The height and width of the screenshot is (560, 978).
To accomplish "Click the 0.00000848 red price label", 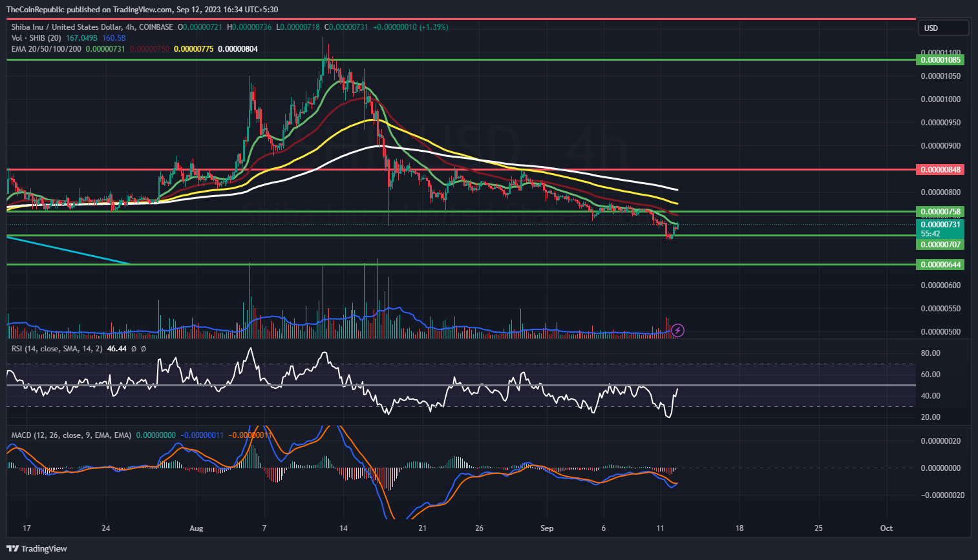I will (x=941, y=170).
